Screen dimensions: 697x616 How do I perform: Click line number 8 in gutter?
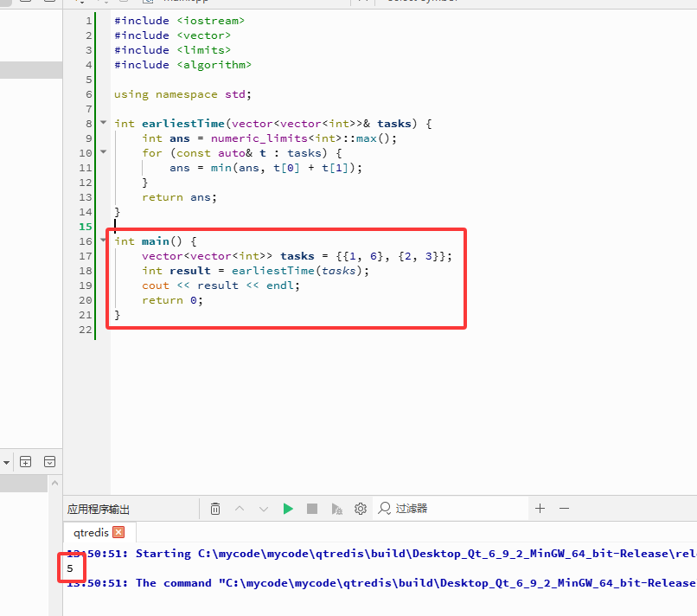pos(89,124)
